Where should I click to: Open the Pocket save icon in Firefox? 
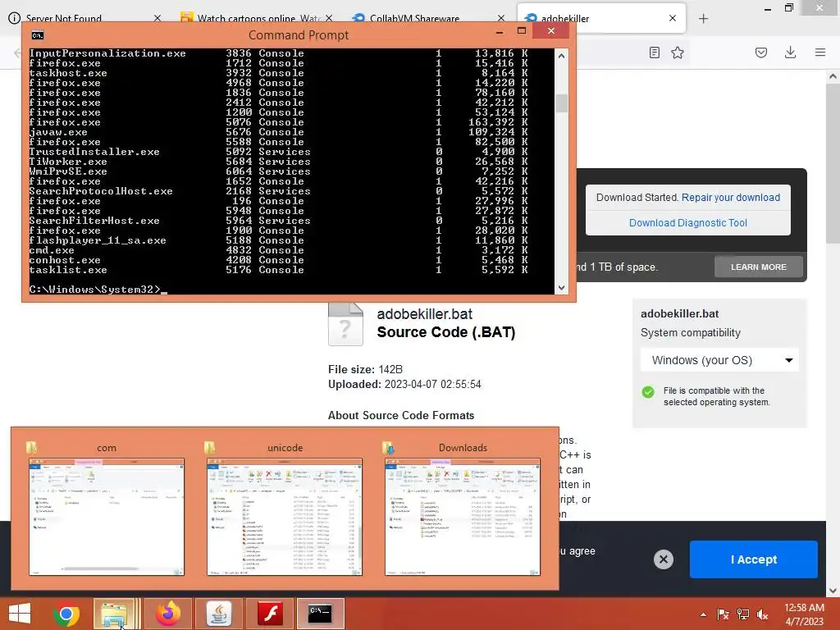pos(761,52)
